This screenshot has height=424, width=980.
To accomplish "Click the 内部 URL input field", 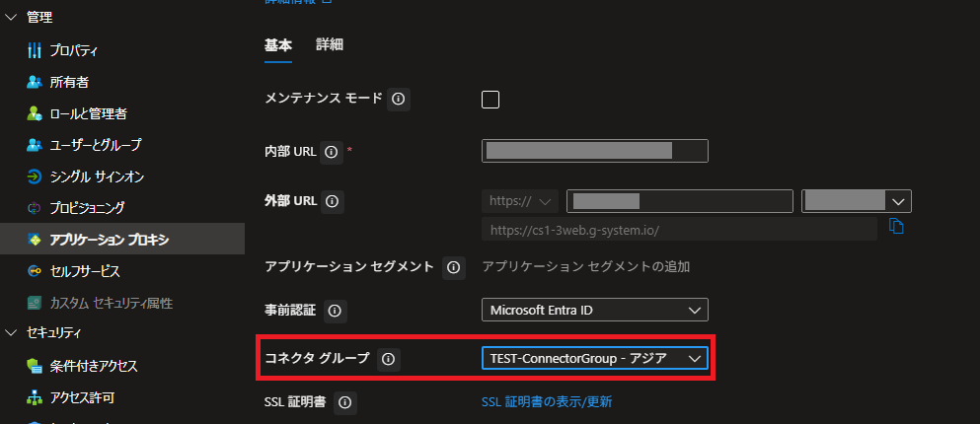I will (x=595, y=151).
